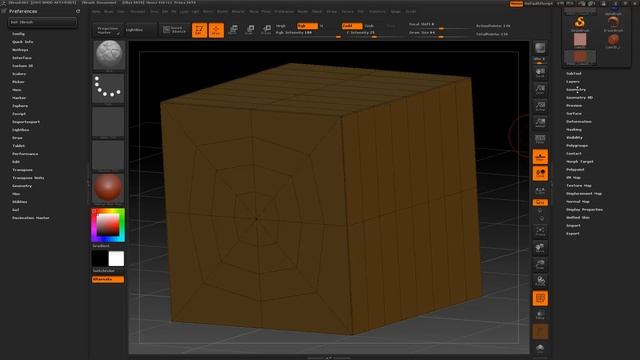
Task: Expand Geometry in Tool palette
Action: [576, 89]
